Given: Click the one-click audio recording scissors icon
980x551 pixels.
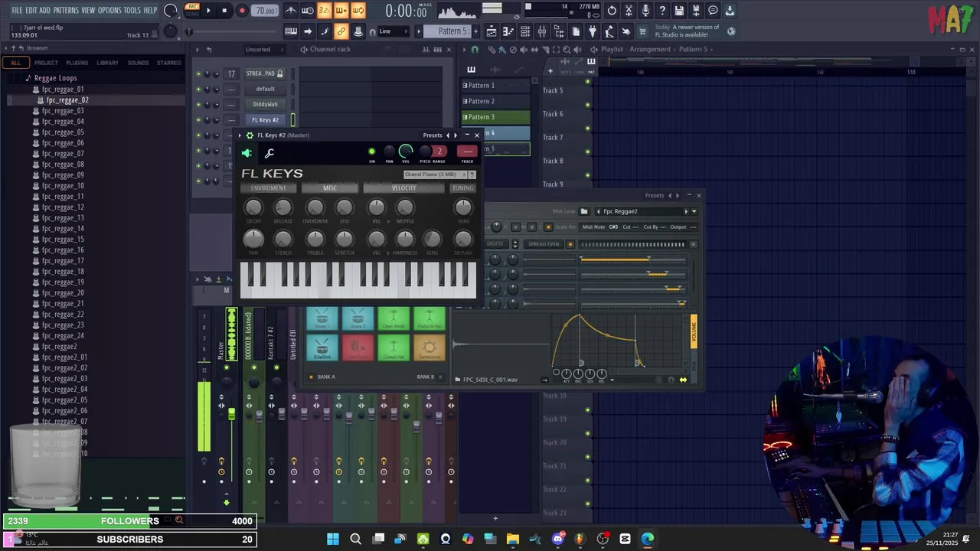Looking at the screenshot, I should click(x=629, y=11).
